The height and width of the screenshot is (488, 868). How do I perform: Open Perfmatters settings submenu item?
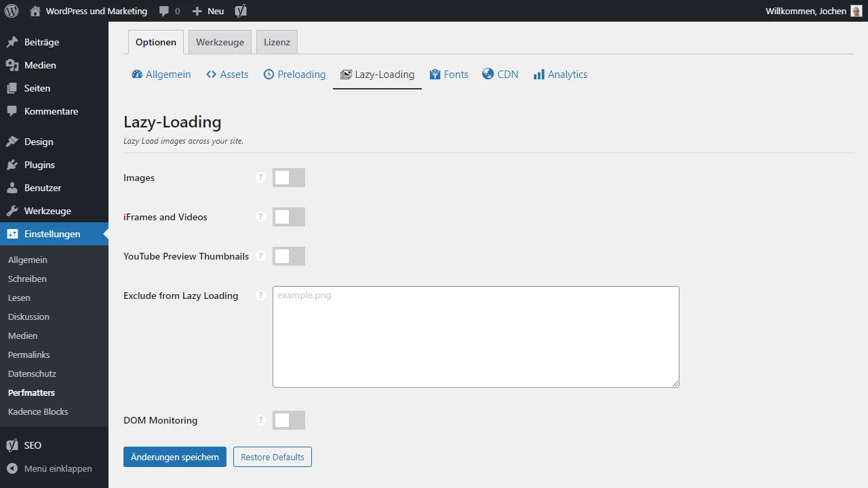tap(31, 392)
